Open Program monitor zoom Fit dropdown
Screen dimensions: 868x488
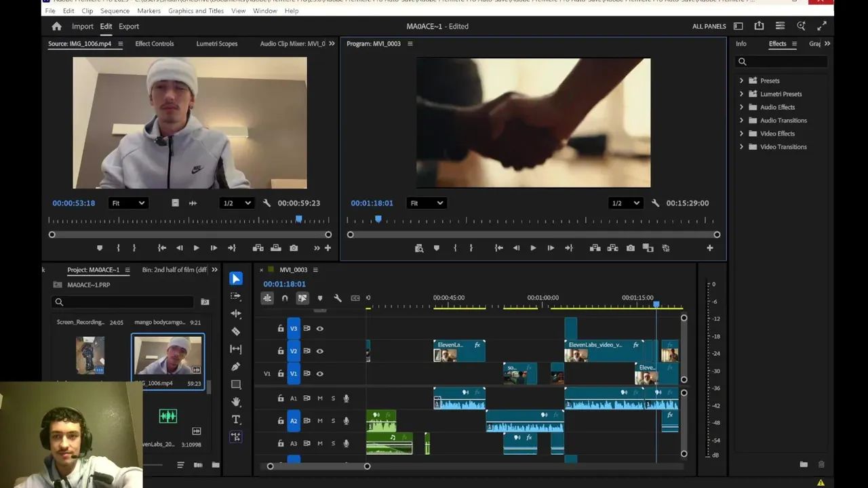[426, 203]
